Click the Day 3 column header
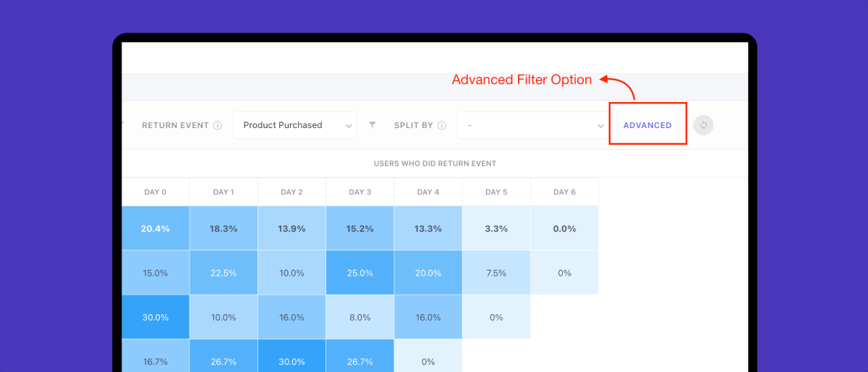The image size is (868, 372). 359,192
